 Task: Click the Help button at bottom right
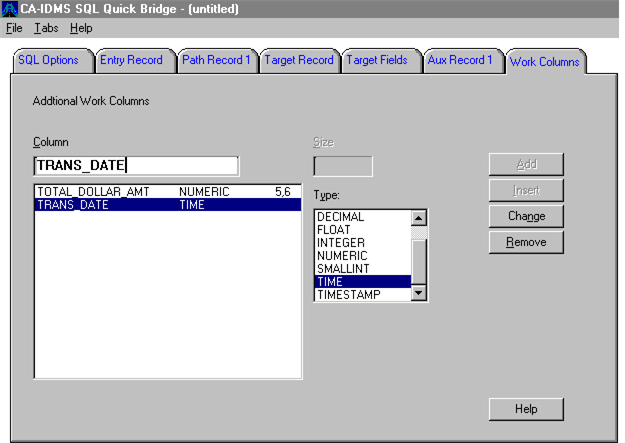tap(526, 409)
